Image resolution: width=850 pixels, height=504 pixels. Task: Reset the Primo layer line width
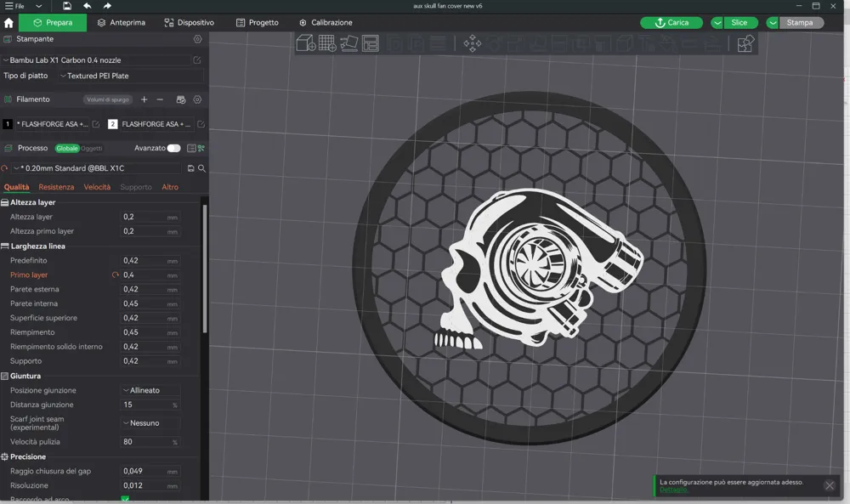click(x=116, y=275)
